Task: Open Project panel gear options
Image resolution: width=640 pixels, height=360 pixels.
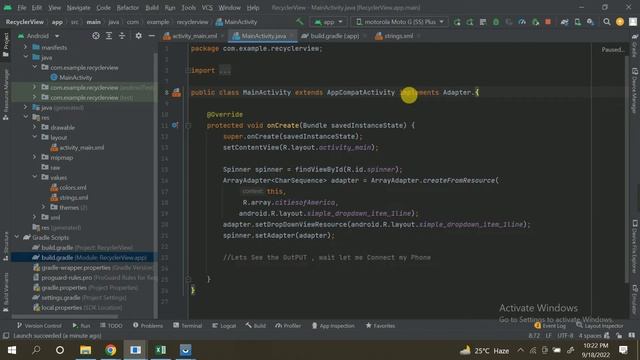Action: coord(139,36)
